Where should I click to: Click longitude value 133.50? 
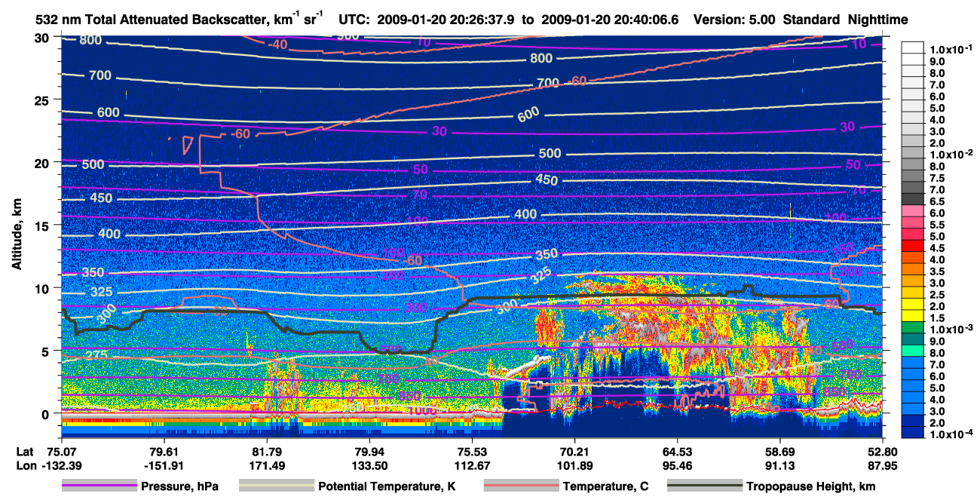coord(369,465)
